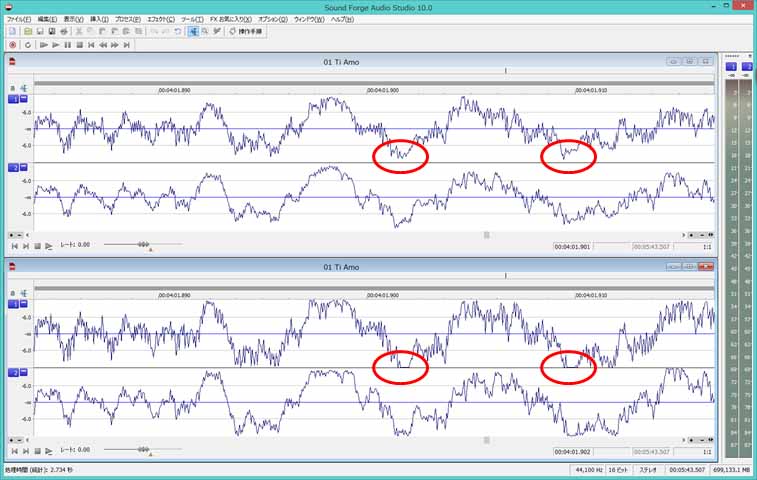
Task: Open the ファイル(F) menu
Action: click(19, 19)
